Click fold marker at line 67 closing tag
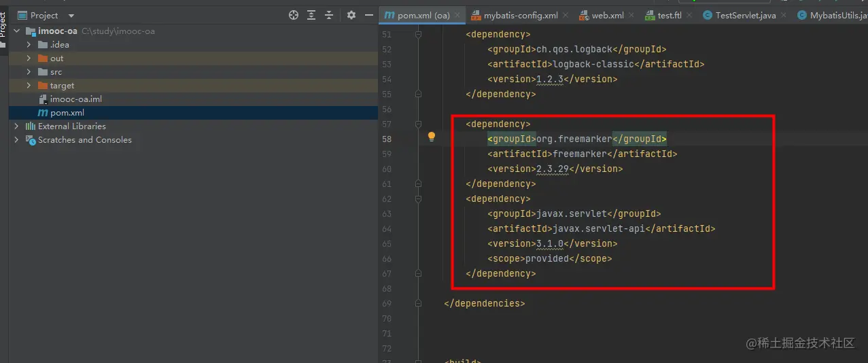868x363 pixels. coord(419,274)
